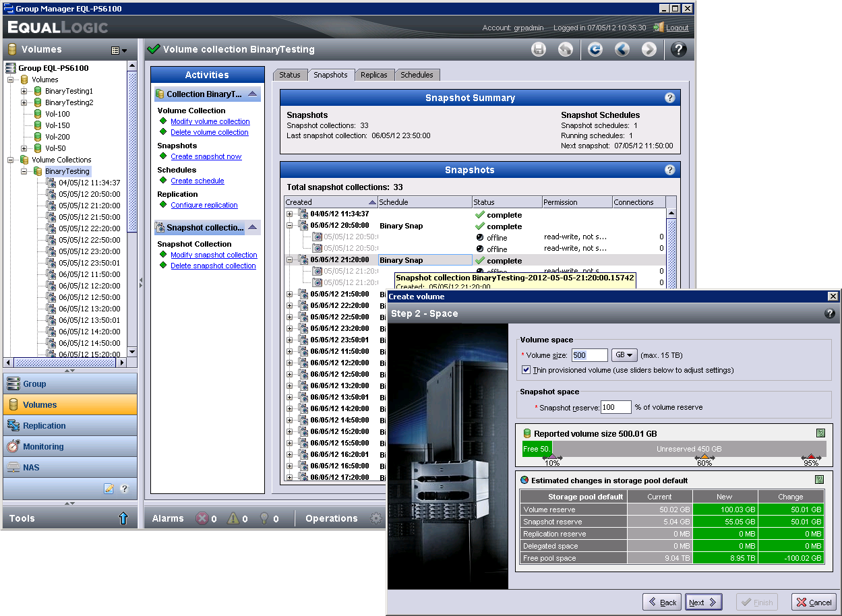
Task: Collapse the Volume Collections tree node
Action: [x=11, y=160]
